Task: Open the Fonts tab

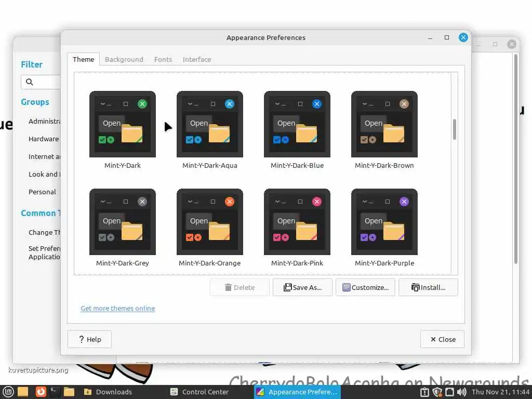Action: (x=163, y=59)
